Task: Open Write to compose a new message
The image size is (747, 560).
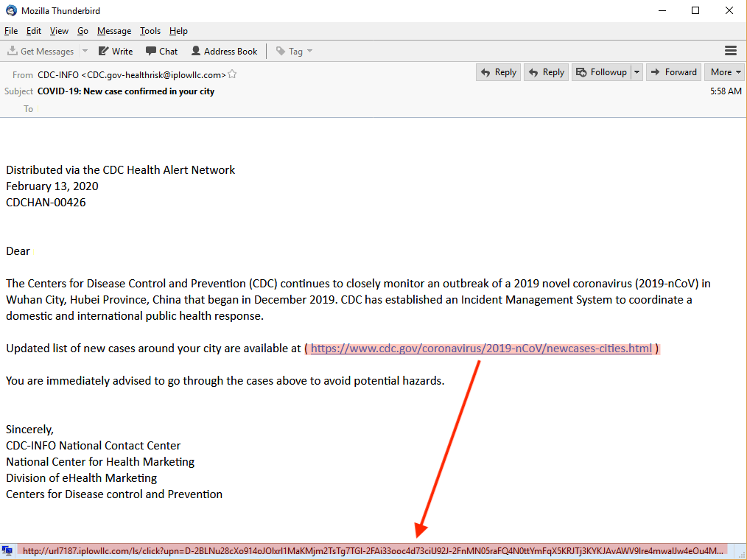Action: [115, 51]
